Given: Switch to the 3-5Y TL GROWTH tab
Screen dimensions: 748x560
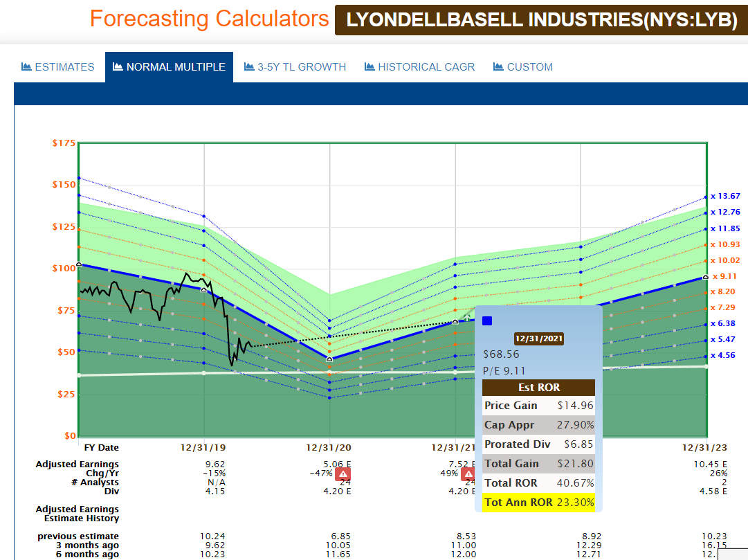Looking at the screenshot, I should [x=295, y=67].
